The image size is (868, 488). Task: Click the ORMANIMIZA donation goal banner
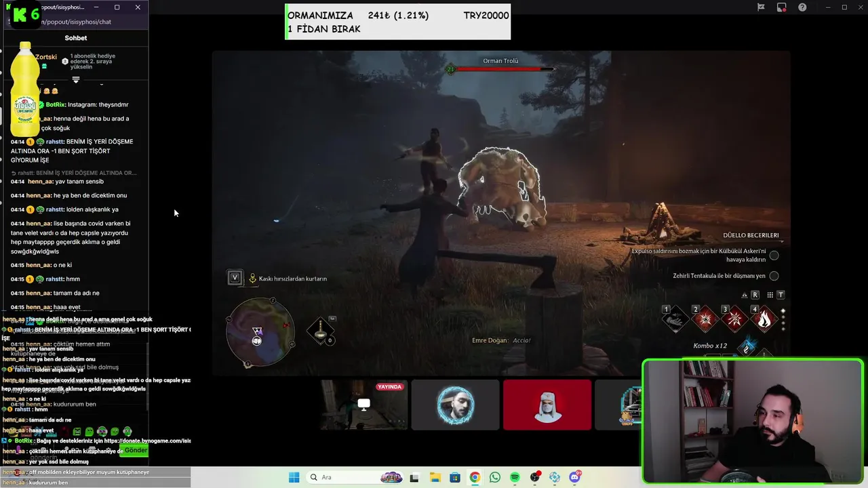pyautogui.click(x=397, y=22)
